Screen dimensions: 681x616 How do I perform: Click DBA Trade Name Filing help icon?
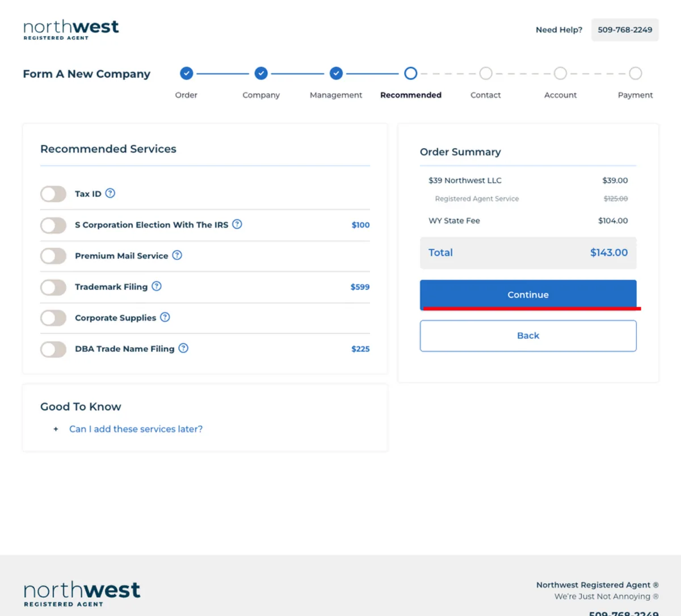coord(183,348)
